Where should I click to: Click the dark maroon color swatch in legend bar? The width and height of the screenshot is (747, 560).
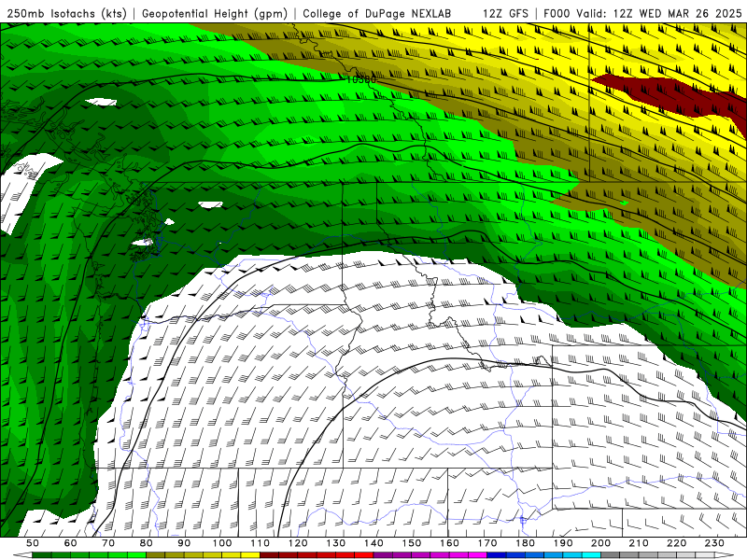point(269,555)
